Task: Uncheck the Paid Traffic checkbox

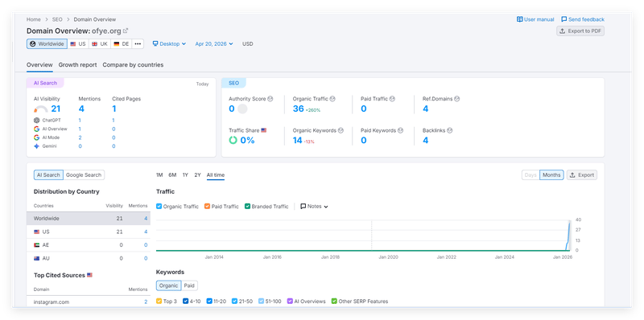Action: point(208,207)
